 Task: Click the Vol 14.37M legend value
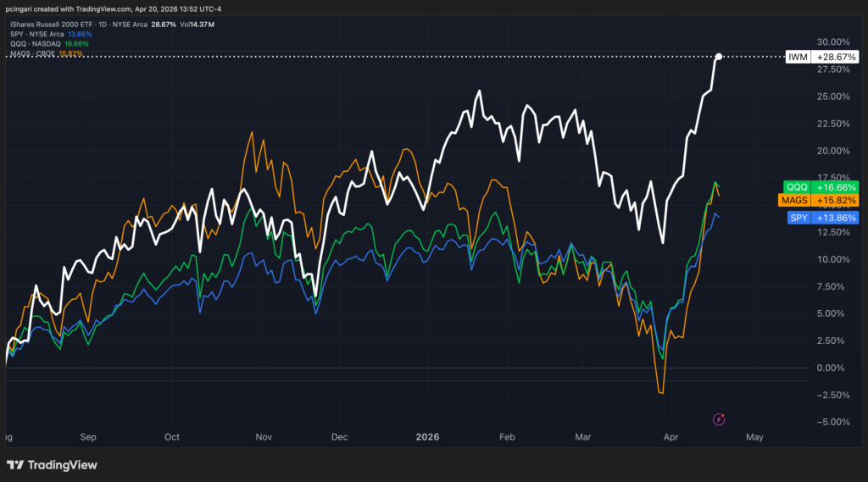(197, 25)
